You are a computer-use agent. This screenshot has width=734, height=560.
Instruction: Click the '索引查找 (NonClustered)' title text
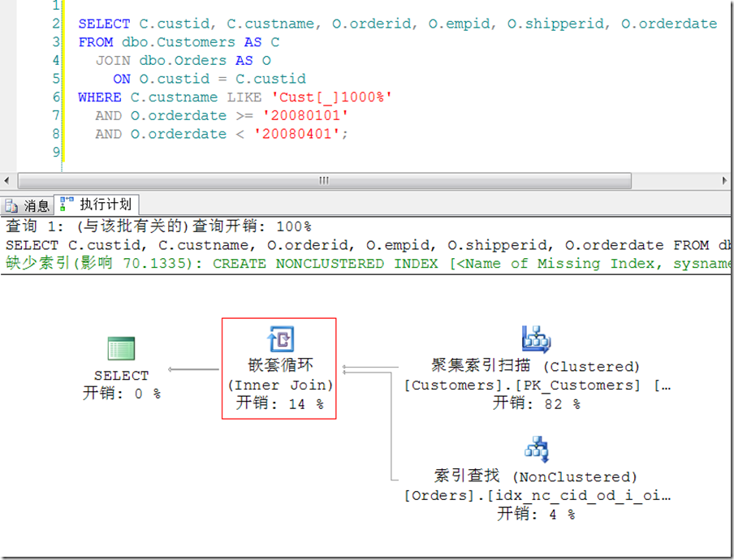(536, 476)
